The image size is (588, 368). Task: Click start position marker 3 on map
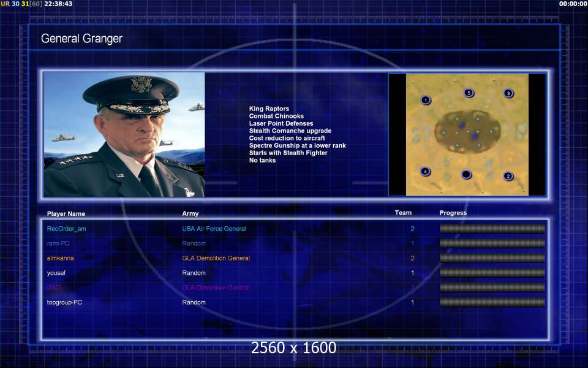click(508, 93)
